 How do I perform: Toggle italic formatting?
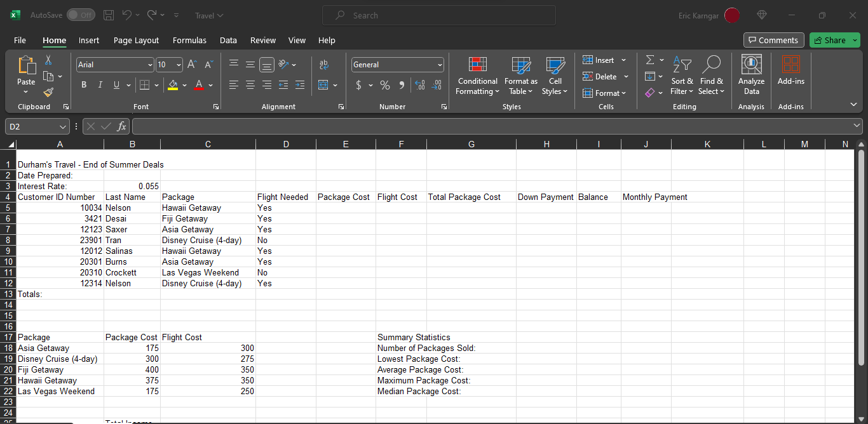[100, 84]
